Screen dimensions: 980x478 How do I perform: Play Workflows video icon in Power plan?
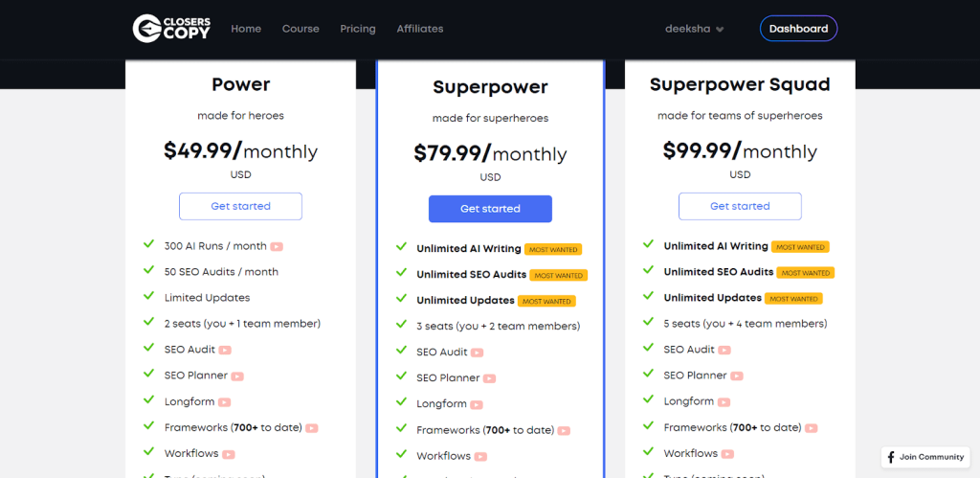[x=229, y=454]
